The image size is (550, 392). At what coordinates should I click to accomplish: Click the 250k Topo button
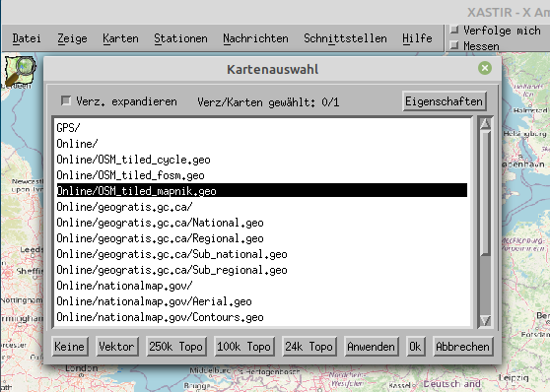[176, 347]
